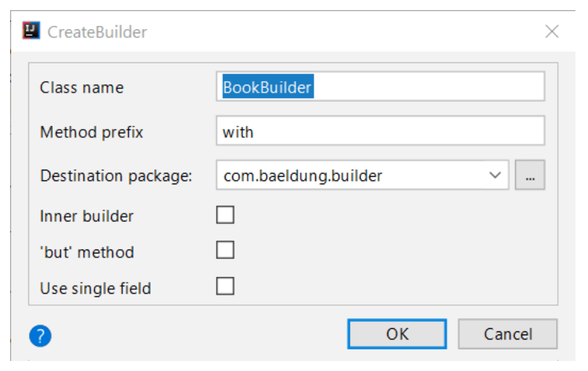This screenshot has width=588, height=371.
Task: Click the 'but' method label text
Action: point(87,252)
